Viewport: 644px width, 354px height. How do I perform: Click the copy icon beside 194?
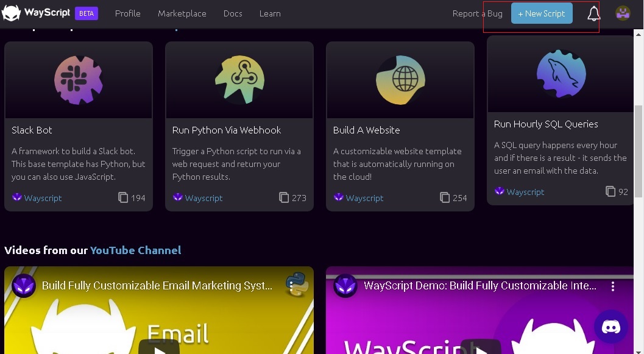click(123, 197)
